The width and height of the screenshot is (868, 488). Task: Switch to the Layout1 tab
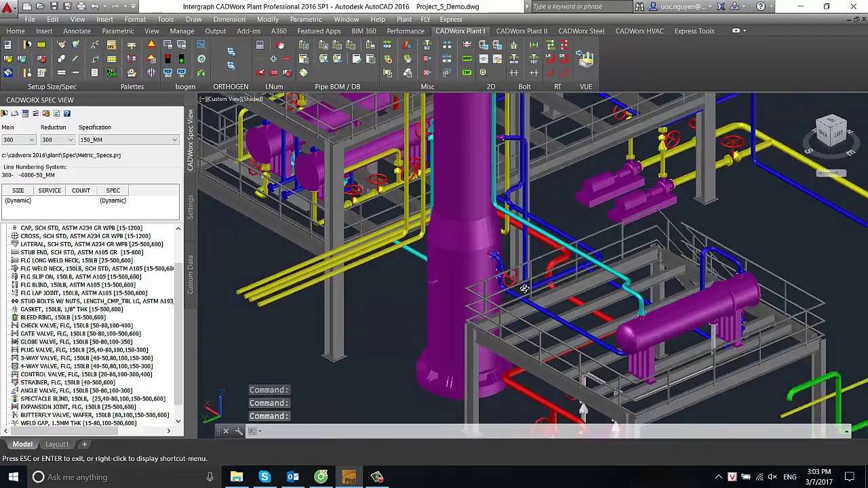click(x=57, y=444)
